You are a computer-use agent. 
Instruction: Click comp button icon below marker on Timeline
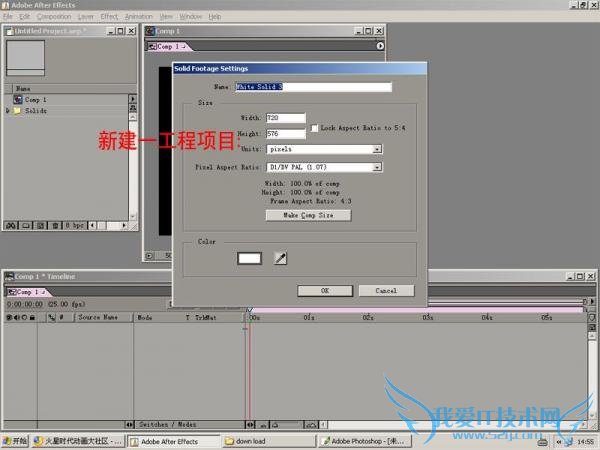click(592, 328)
